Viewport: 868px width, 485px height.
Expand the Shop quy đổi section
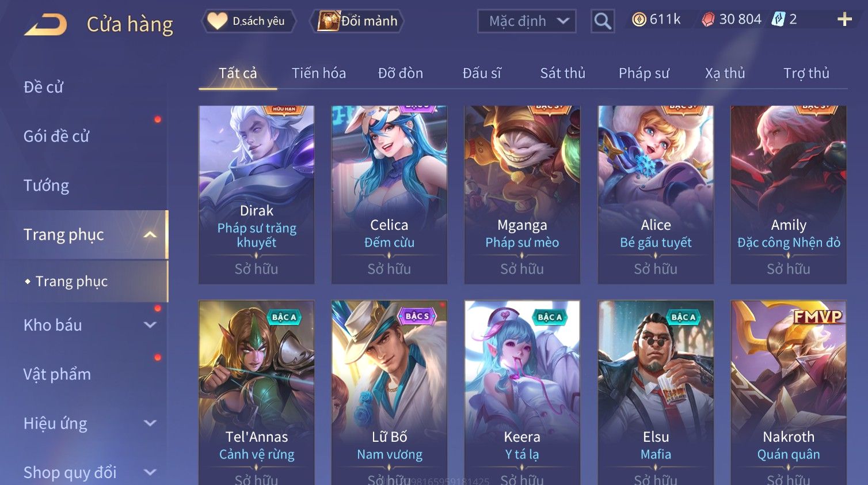pyautogui.click(x=150, y=472)
